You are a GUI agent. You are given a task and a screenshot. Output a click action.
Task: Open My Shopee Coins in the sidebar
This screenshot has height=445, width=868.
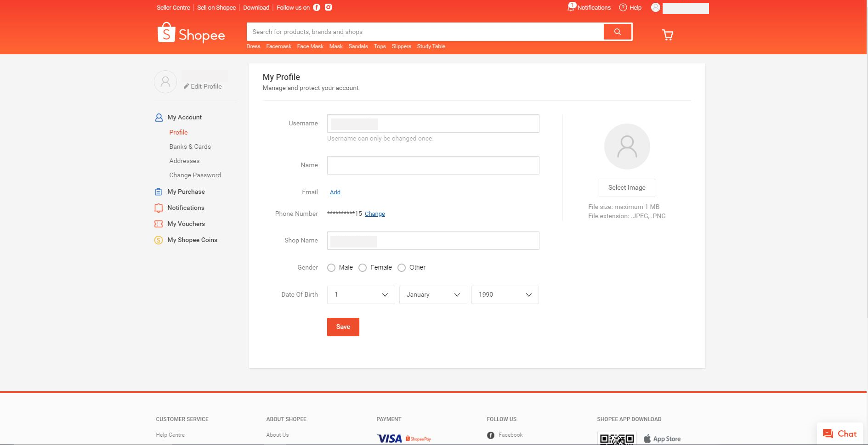192,240
